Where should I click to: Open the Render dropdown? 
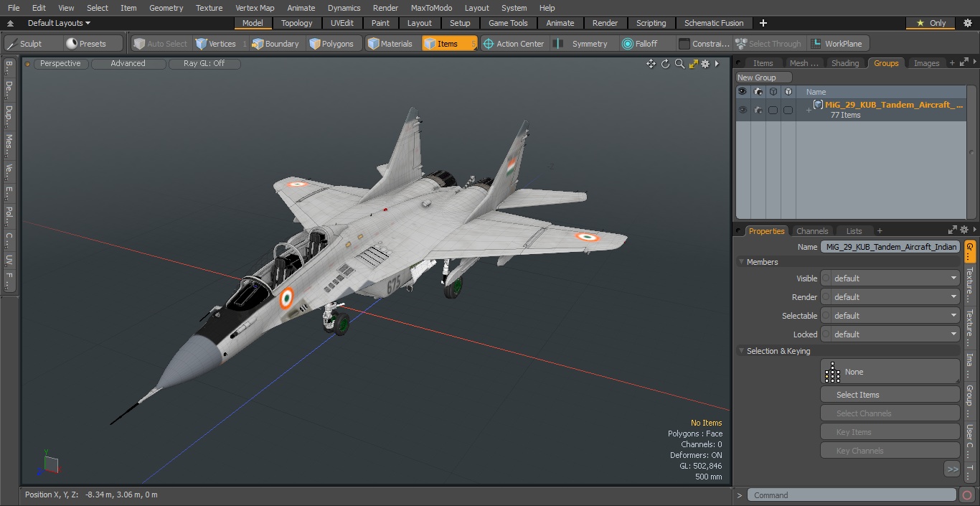(890, 297)
